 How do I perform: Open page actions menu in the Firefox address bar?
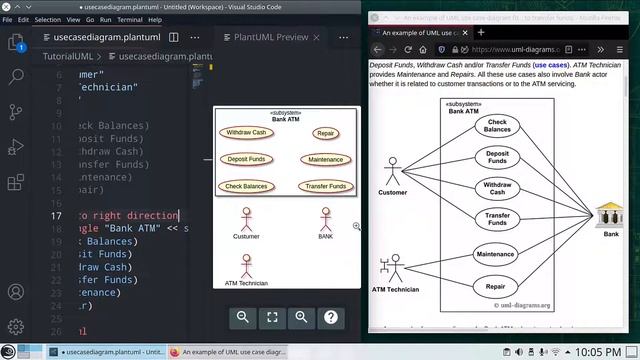pos(582,49)
